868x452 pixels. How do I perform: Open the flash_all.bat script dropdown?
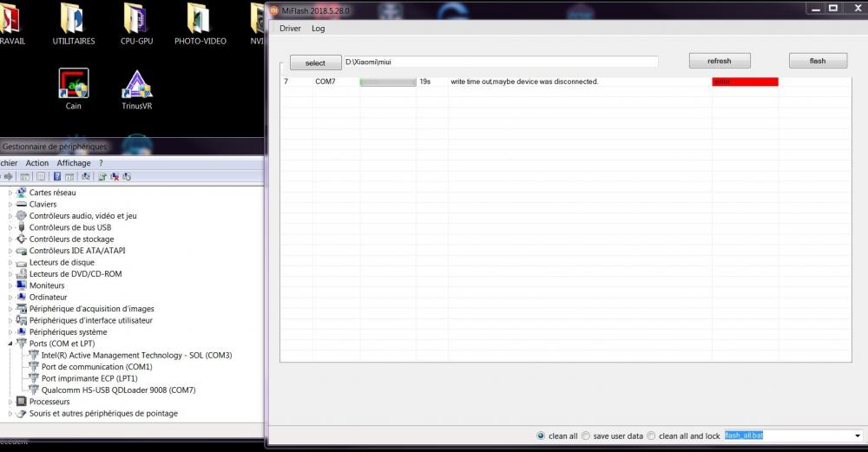[x=858, y=436]
